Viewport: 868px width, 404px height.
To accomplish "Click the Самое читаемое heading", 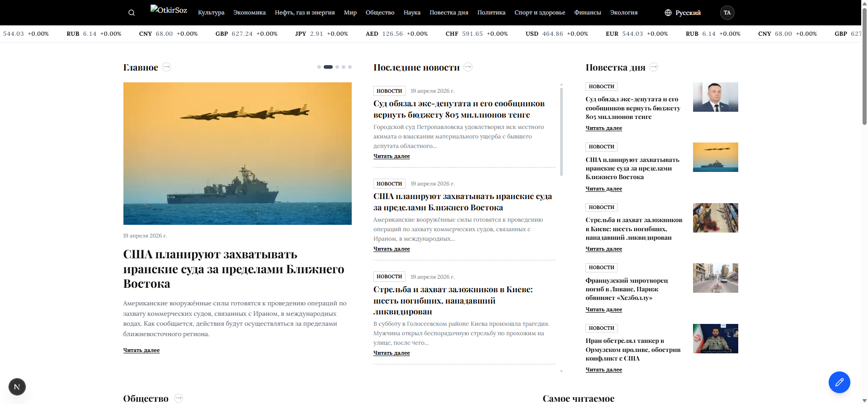I will [x=579, y=398].
